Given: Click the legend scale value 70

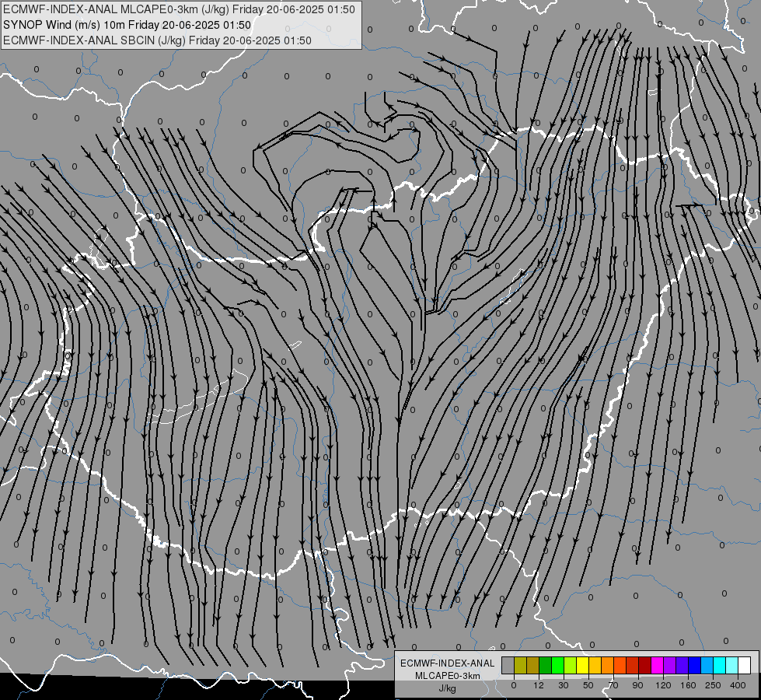Looking at the screenshot, I should pos(613,685).
